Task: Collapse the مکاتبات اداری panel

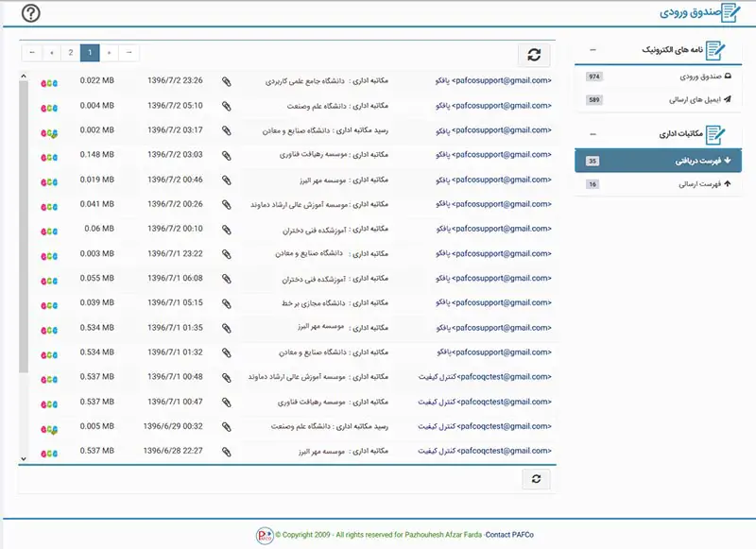Action: 593,135
